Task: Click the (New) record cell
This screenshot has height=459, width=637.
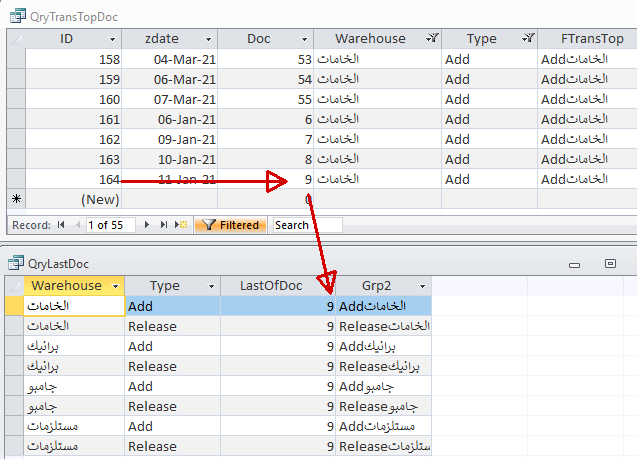Action: coord(74,199)
